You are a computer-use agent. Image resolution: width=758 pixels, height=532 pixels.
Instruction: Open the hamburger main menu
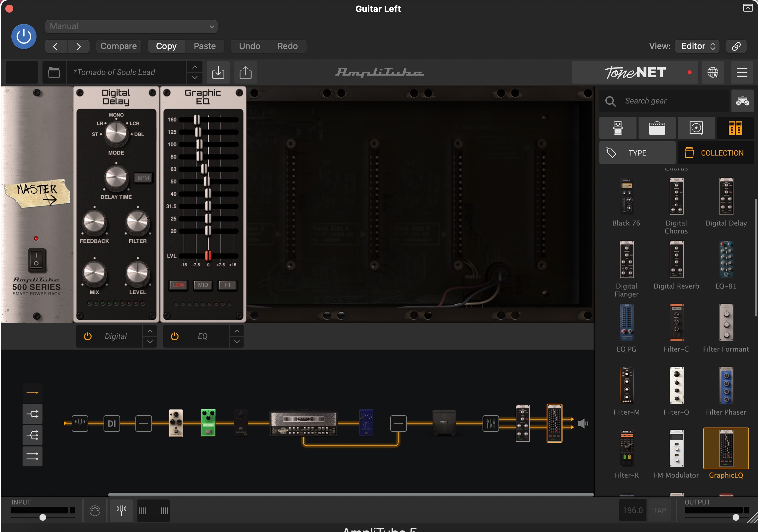742,72
